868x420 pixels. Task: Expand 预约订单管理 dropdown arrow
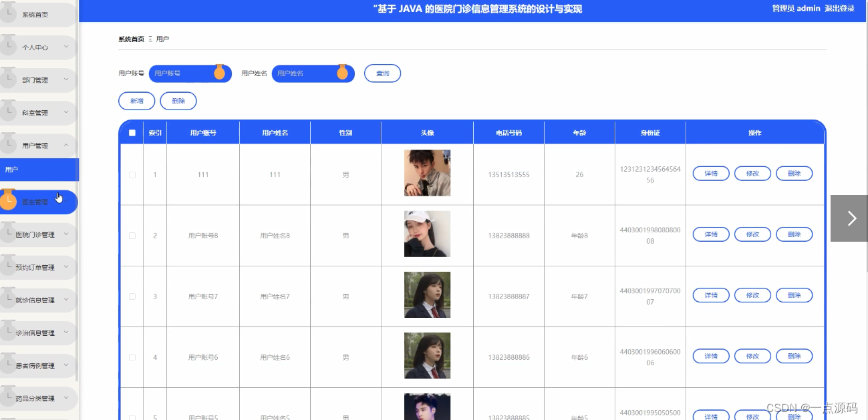(x=66, y=267)
